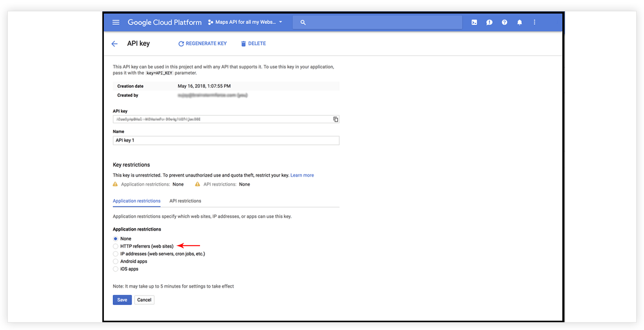Switch to the Application restrictions tab
Image resolution: width=644 pixels, height=330 pixels.
coord(137,201)
